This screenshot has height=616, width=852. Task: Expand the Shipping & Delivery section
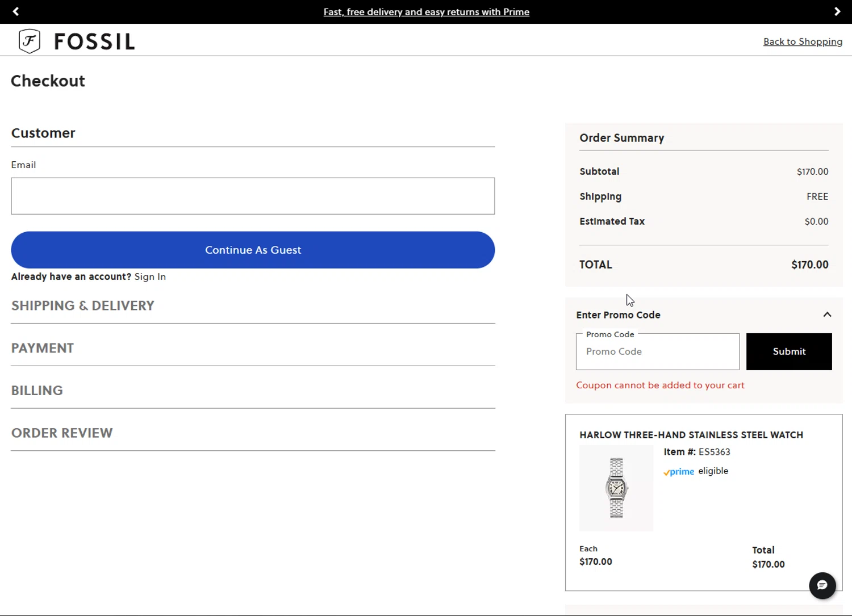click(x=83, y=305)
